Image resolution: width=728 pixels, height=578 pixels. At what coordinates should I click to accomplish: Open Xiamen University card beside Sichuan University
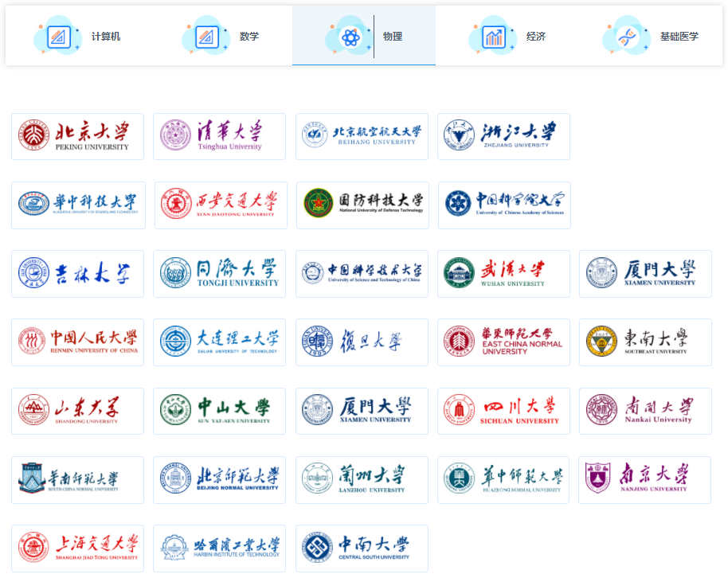click(x=362, y=412)
